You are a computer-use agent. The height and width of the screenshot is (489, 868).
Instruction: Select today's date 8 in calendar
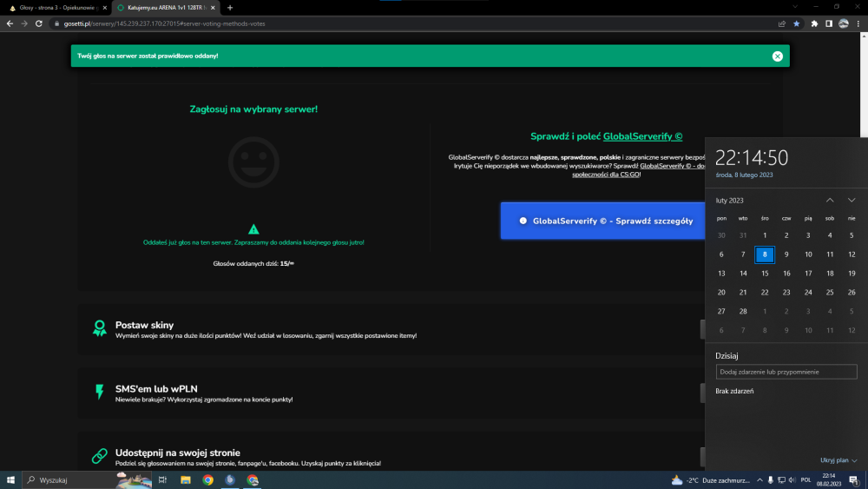tap(765, 254)
